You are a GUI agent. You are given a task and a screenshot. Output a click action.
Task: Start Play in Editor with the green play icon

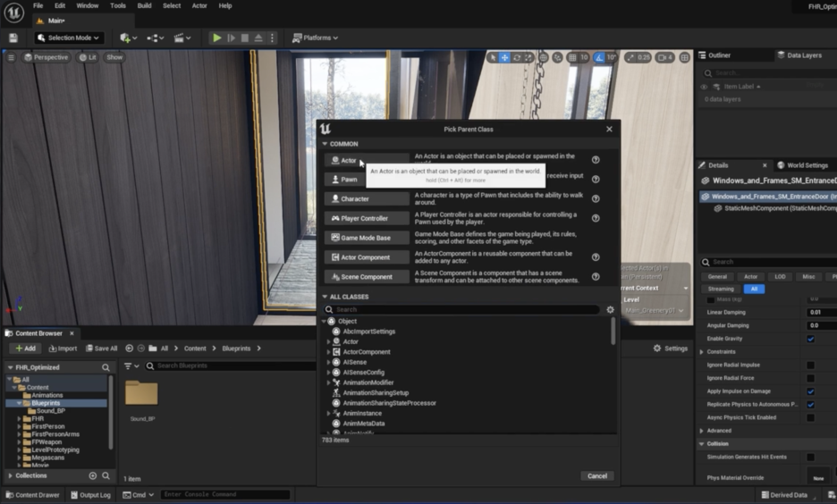(x=216, y=38)
